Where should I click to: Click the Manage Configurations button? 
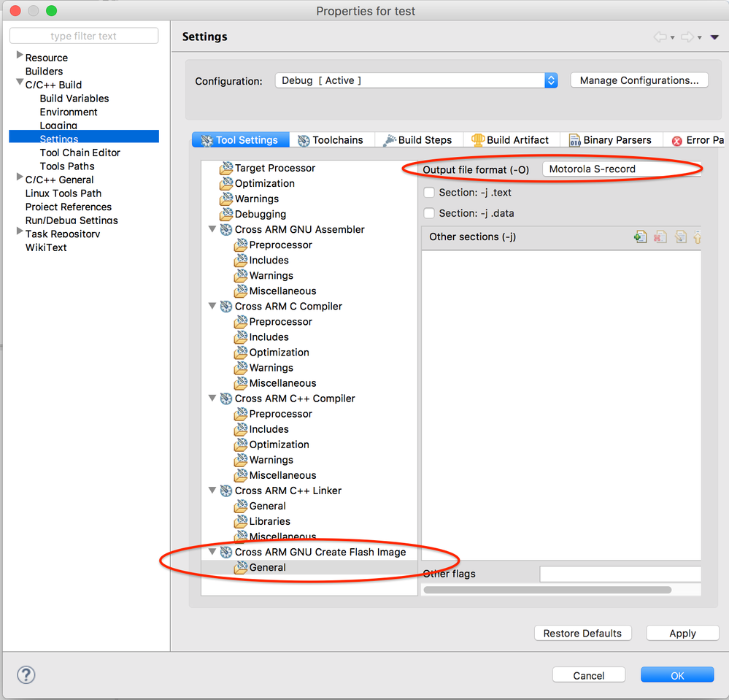click(x=639, y=80)
